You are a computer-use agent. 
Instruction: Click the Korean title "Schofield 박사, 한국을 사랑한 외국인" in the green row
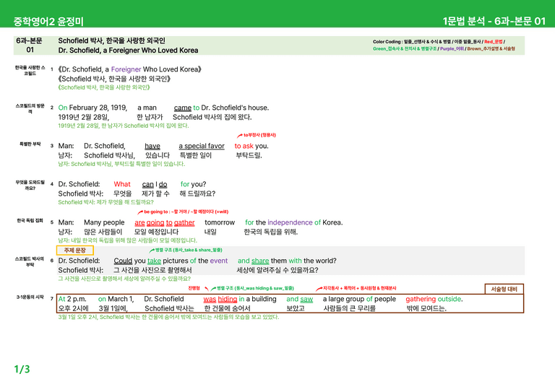[111, 40]
